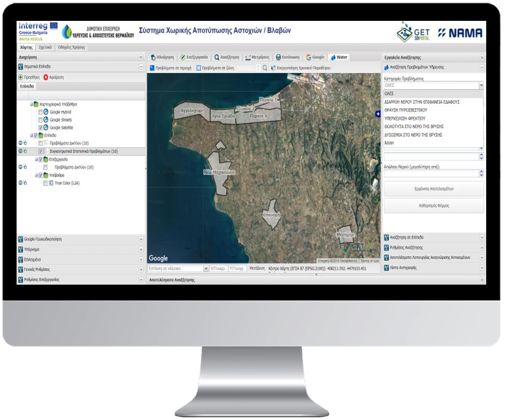Expand the Ρυθμίσεις Αναζήτησης panel plus button

[482, 248]
